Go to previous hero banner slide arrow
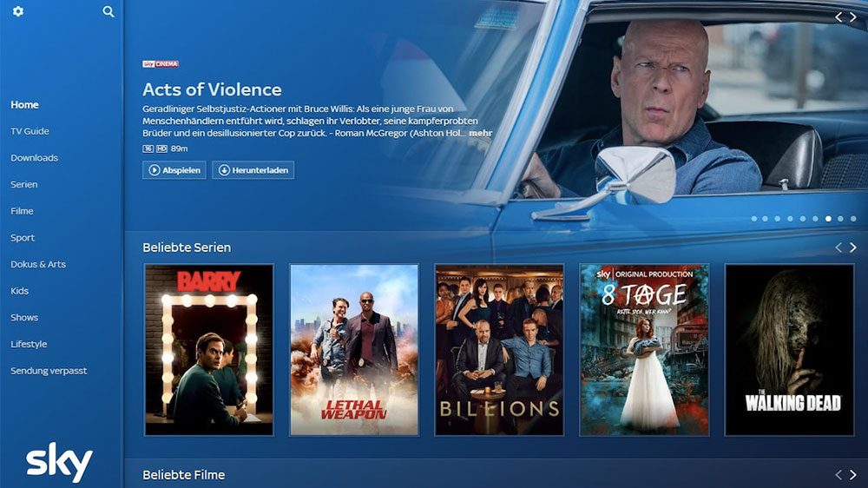This screenshot has height=488, width=868. [838, 17]
